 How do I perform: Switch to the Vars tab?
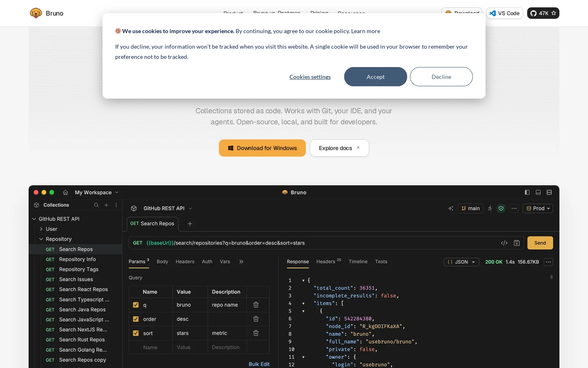click(225, 262)
